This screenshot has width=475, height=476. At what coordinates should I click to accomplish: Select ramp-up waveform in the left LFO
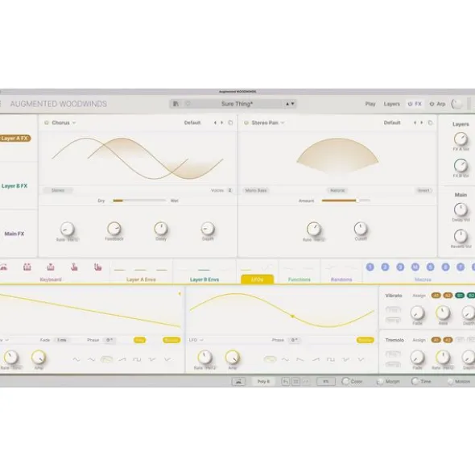122,359
